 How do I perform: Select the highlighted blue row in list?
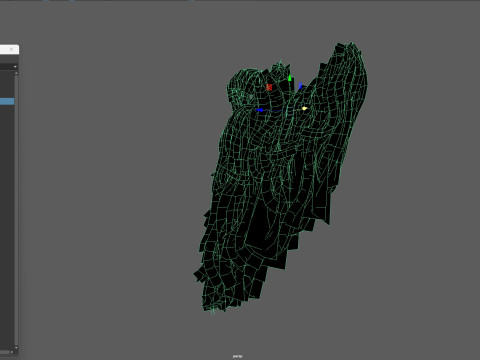tap(7, 101)
